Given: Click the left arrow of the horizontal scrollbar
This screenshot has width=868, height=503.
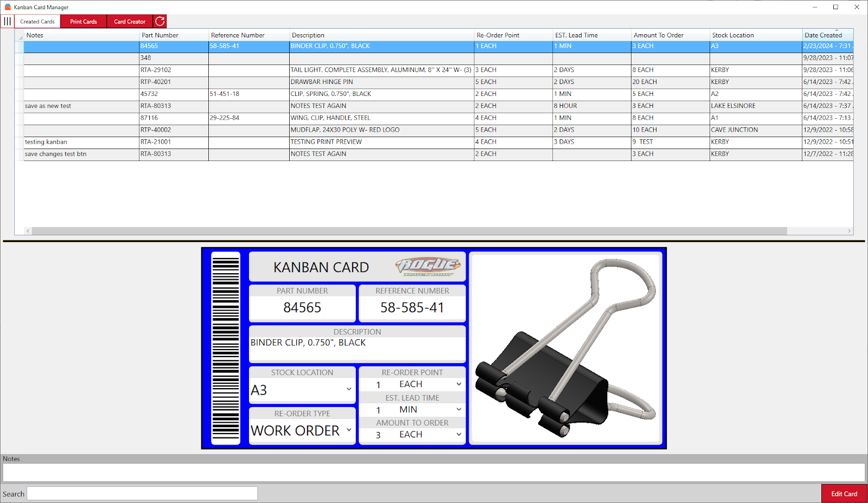Looking at the screenshot, I should [28, 231].
